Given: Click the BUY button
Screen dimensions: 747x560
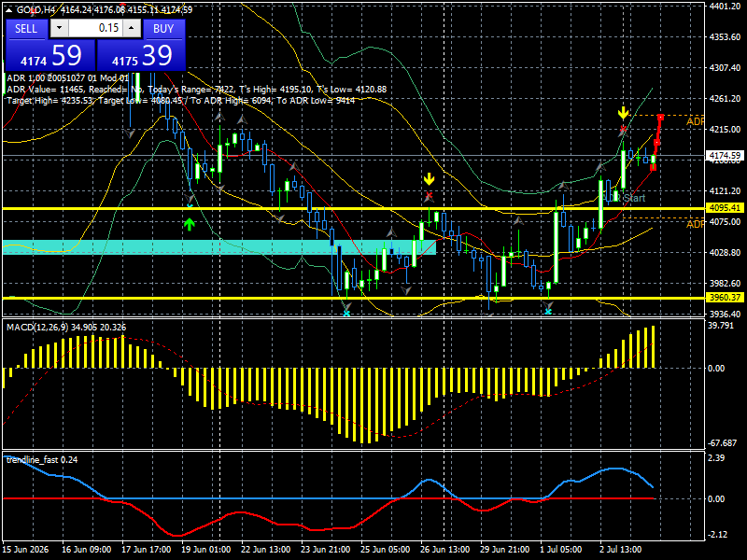Looking at the screenshot, I should point(163,29).
